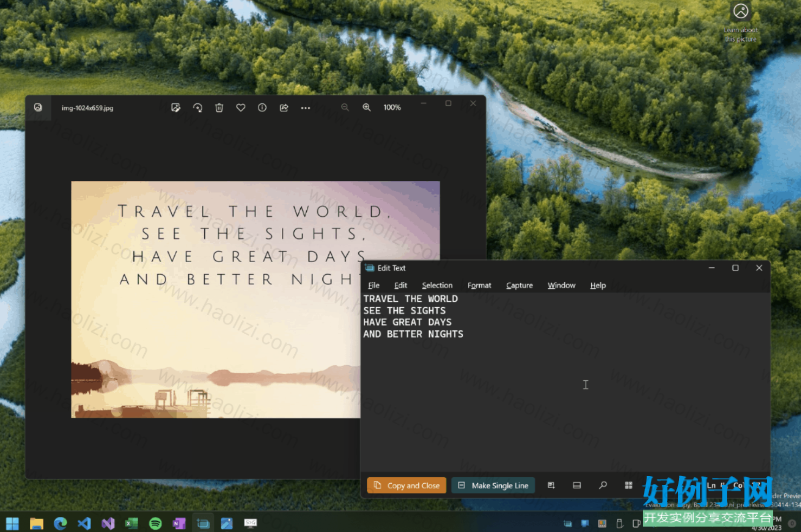The height and width of the screenshot is (532, 801).
Task: Click the coffee mug tray icon
Action: (x=637, y=523)
